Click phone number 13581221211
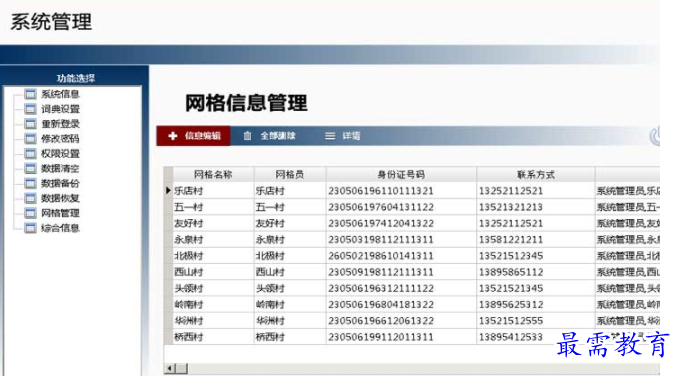The width and height of the screenshot is (678, 376). (511, 239)
